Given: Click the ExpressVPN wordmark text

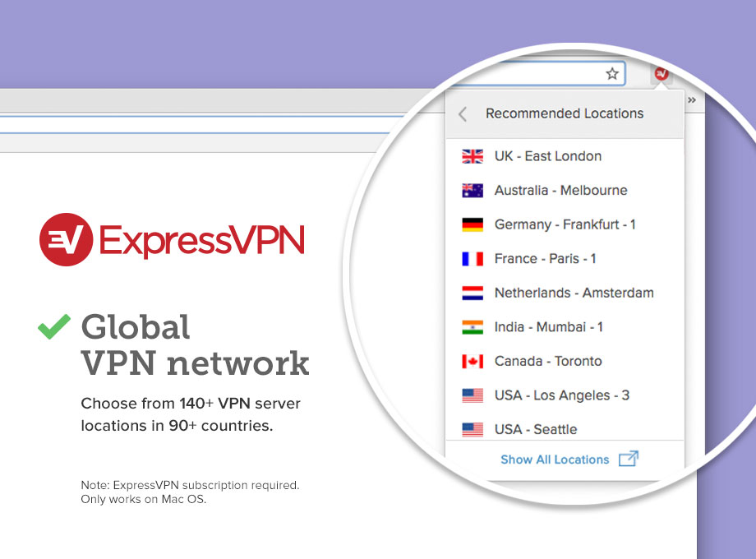Looking at the screenshot, I should click(202, 240).
